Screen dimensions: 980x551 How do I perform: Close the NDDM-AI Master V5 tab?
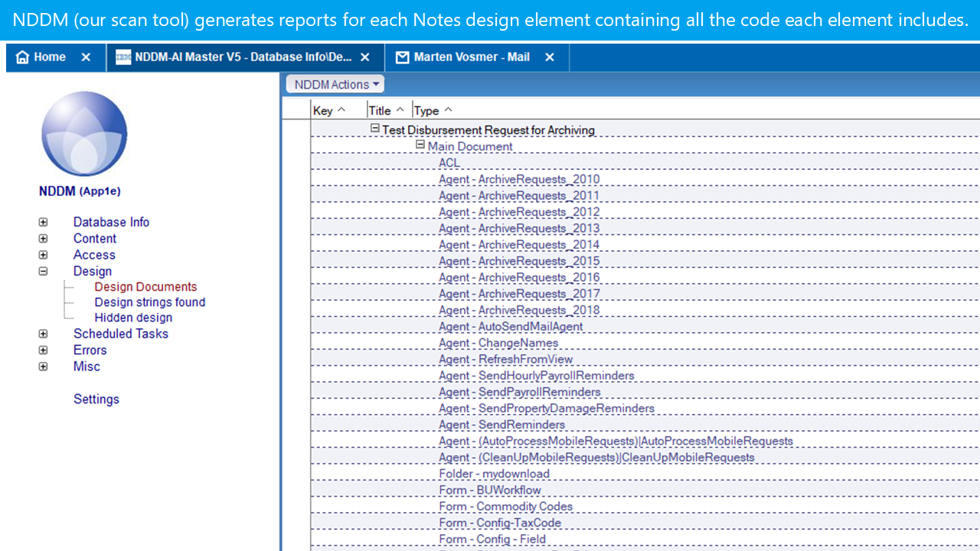(365, 57)
